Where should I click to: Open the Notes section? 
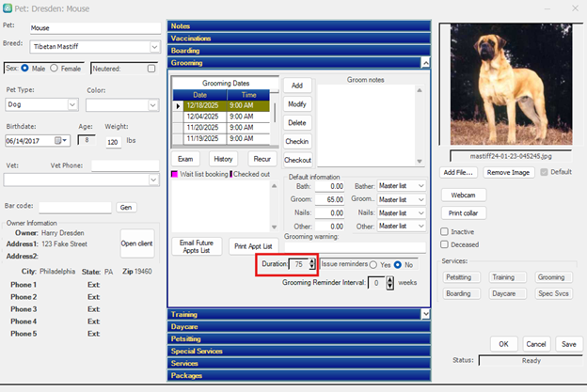(x=299, y=26)
